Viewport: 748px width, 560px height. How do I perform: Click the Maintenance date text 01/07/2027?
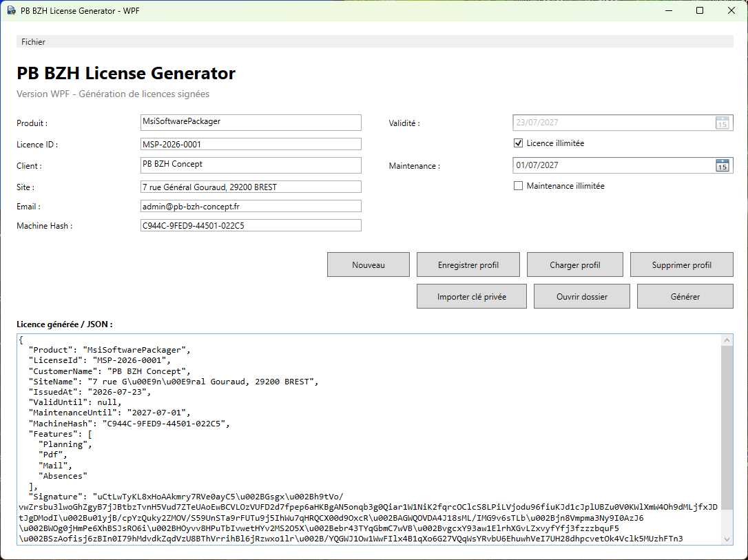tap(537, 165)
